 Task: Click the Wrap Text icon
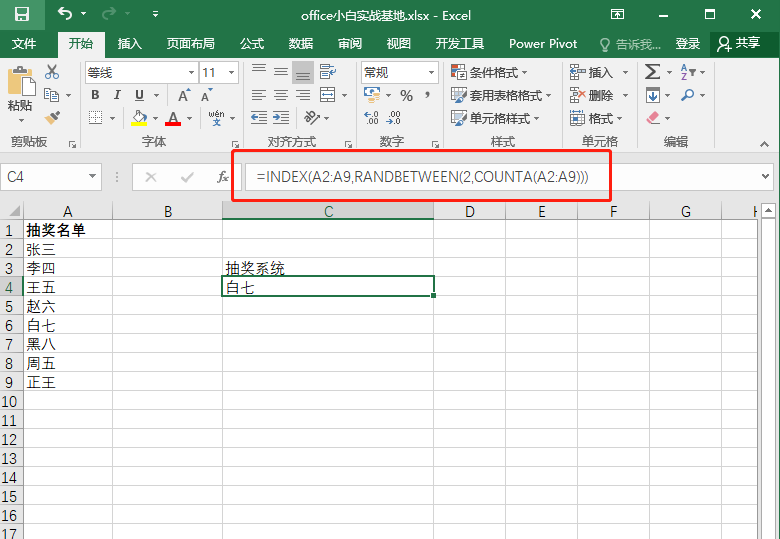(x=328, y=72)
